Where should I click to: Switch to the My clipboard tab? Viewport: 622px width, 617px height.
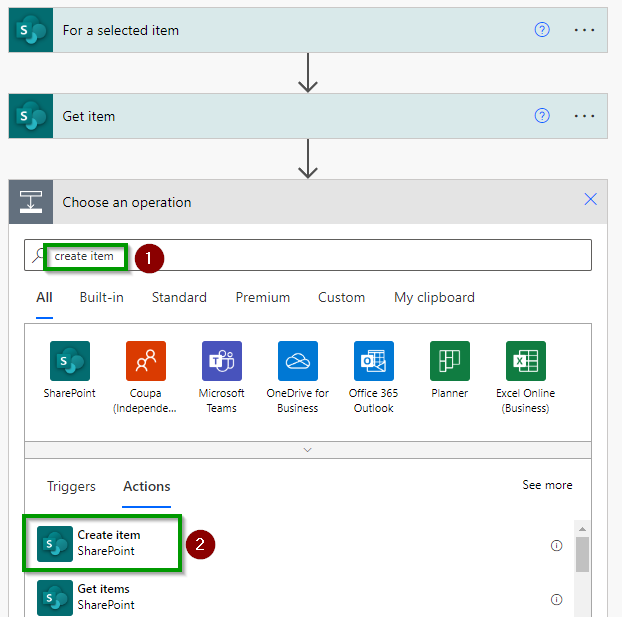coord(434,297)
